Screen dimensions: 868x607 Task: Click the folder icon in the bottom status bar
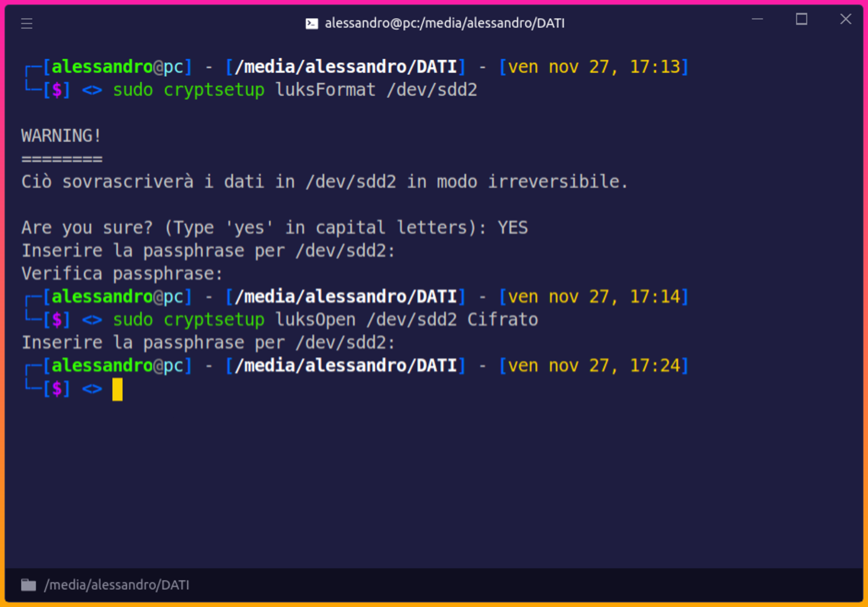[29, 584]
